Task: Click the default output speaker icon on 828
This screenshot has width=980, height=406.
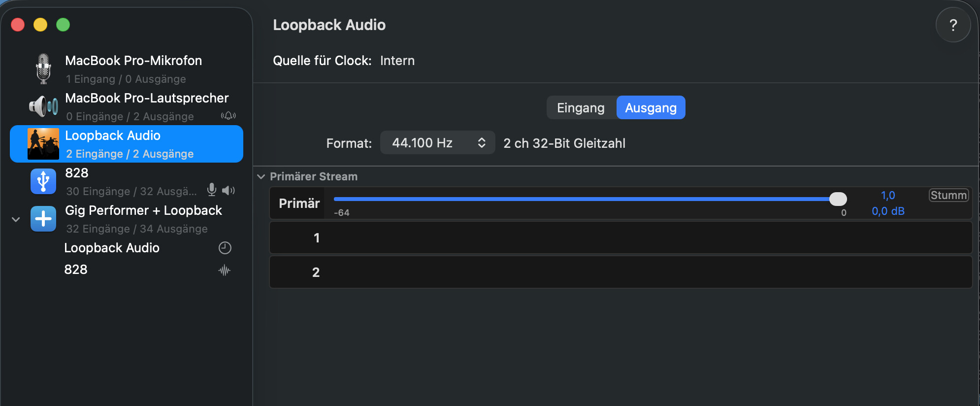Action: (228, 190)
